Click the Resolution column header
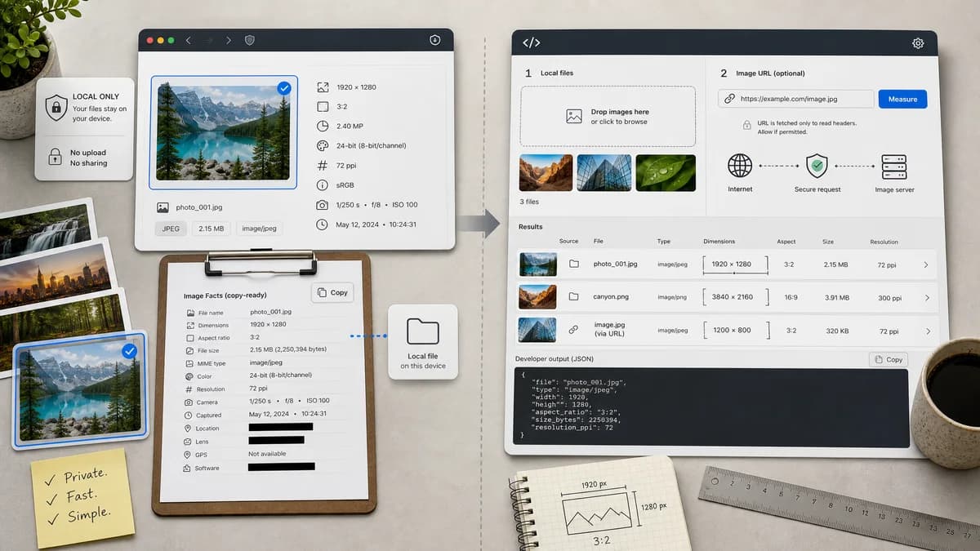 pos(884,242)
